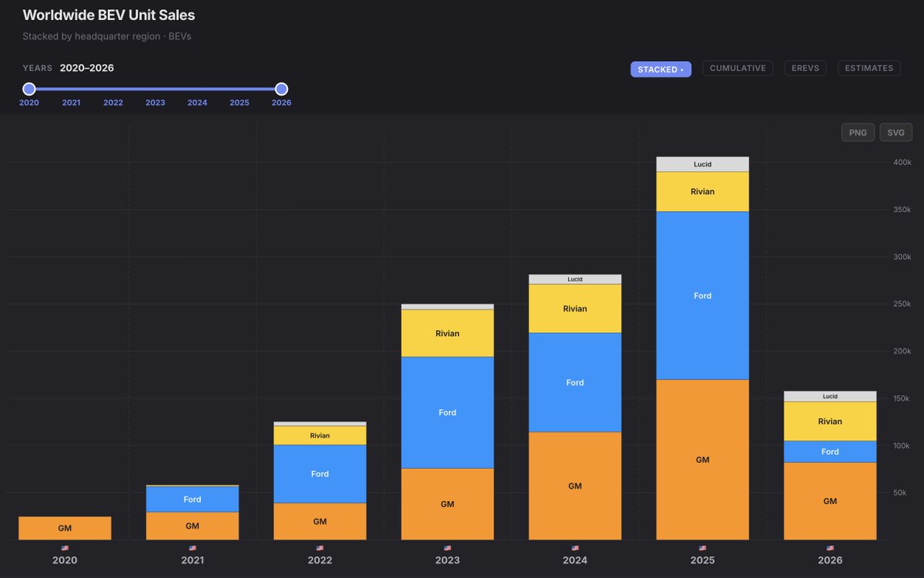
Task: Select the GM segment in 2023 bar
Action: point(447,504)
